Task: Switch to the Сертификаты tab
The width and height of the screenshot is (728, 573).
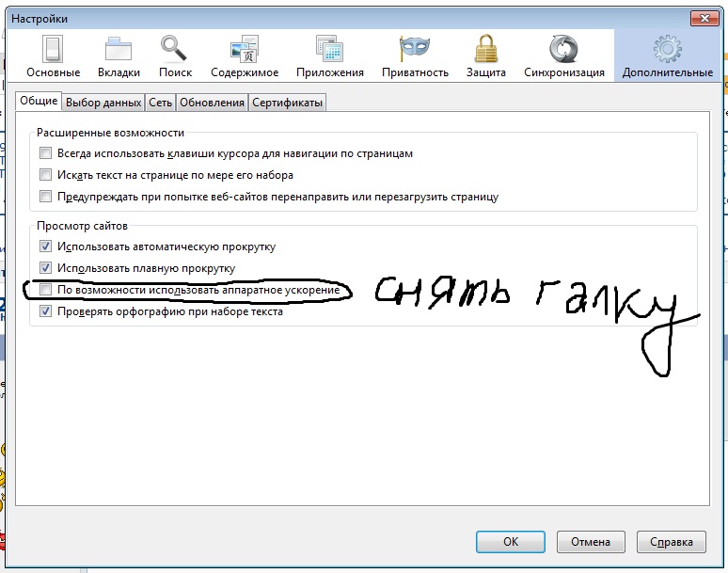Action: pyautogui.click(x=288, y=103)
